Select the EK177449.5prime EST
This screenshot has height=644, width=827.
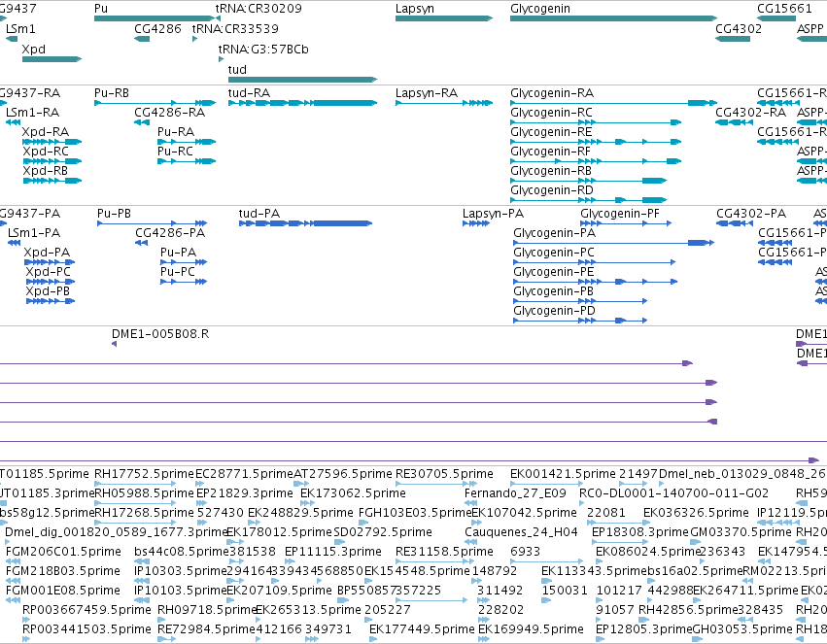tap(373, 639)
